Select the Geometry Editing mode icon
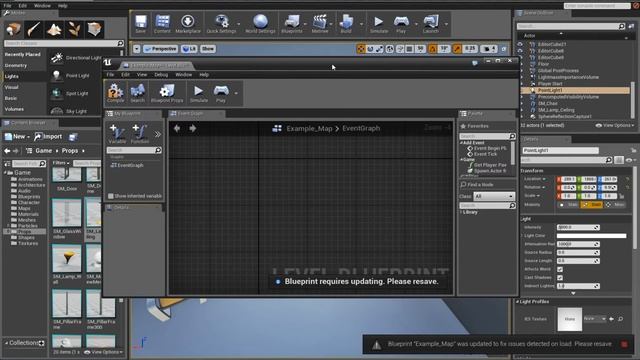The width and height of the screenshot is (640, 360). [94, 29]
